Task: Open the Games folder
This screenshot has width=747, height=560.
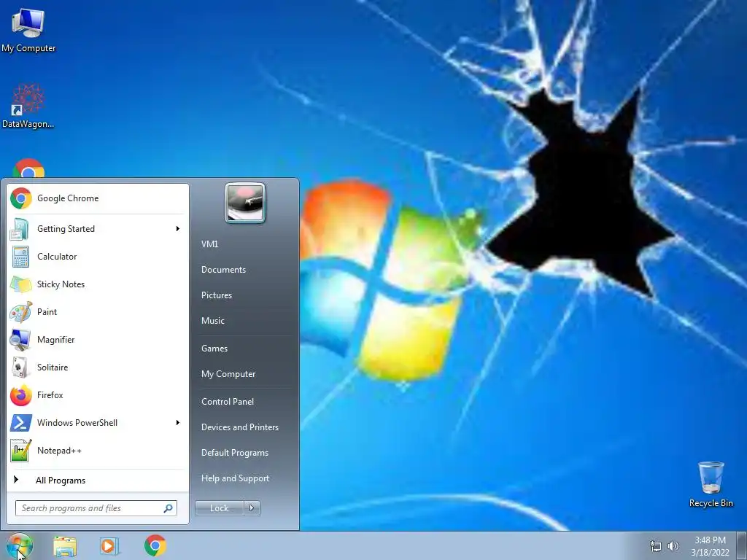Action: coord(214,349)
